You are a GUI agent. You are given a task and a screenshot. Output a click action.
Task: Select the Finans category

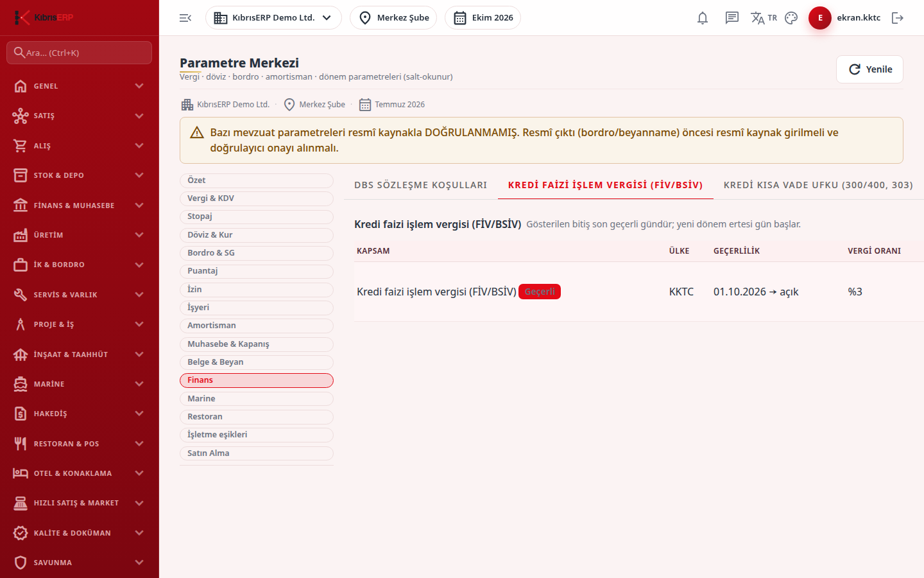click(257, 380)
